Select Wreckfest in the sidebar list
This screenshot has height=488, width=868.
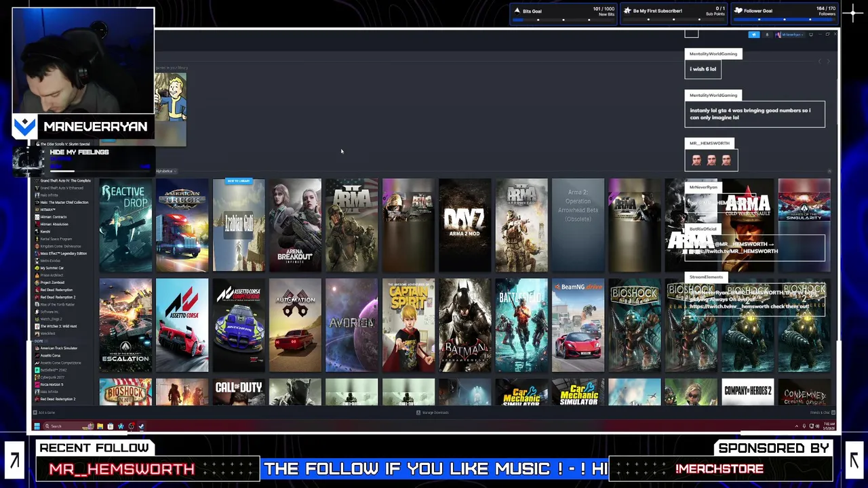[45, 333]
